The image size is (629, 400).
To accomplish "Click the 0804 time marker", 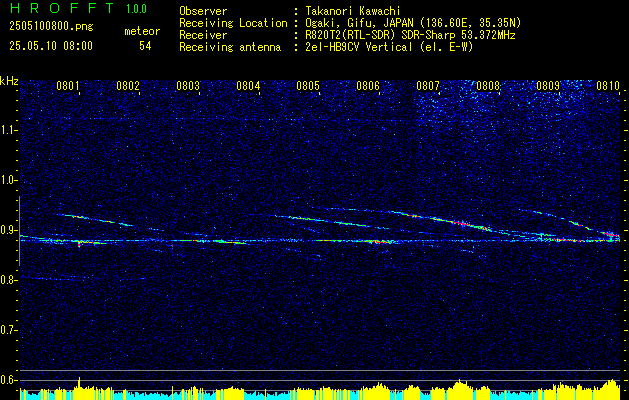I will coord(248,86).
